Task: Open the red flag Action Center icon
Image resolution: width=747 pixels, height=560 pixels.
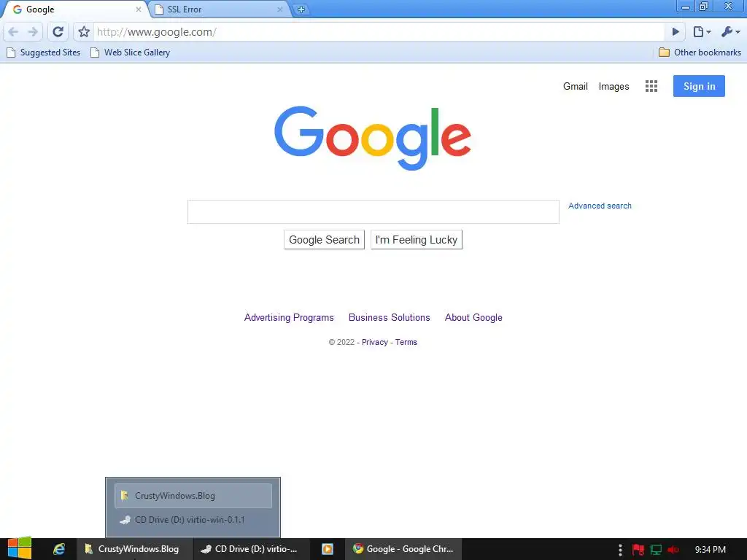Action: tap(638, 550)
